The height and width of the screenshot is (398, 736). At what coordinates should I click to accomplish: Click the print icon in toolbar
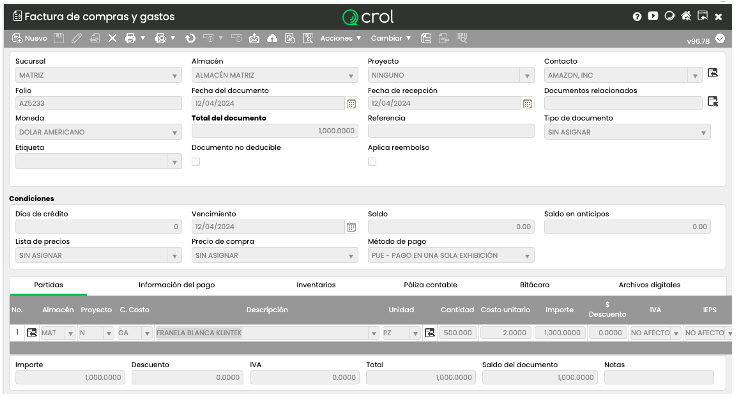click(130, 38)
